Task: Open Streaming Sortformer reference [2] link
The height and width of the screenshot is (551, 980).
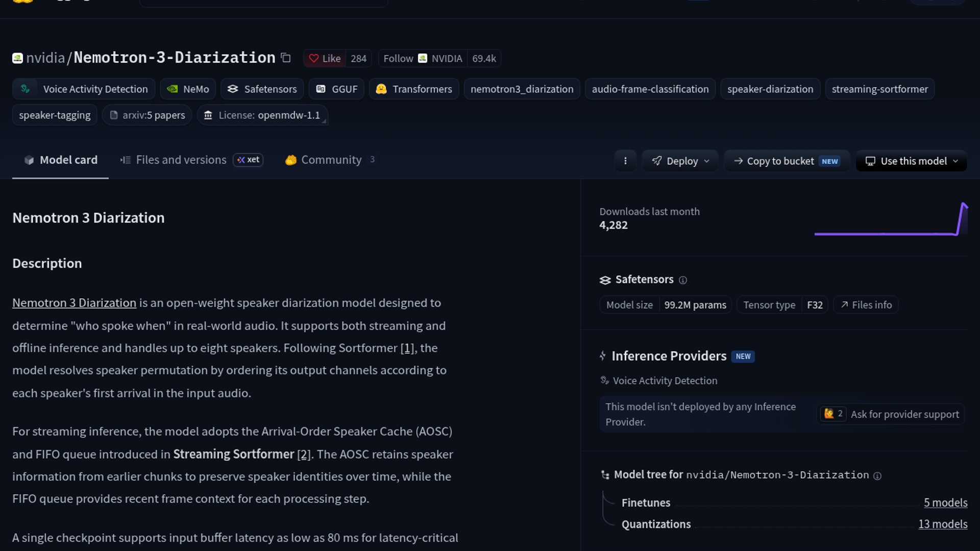Action: click(x=304, y=455)
